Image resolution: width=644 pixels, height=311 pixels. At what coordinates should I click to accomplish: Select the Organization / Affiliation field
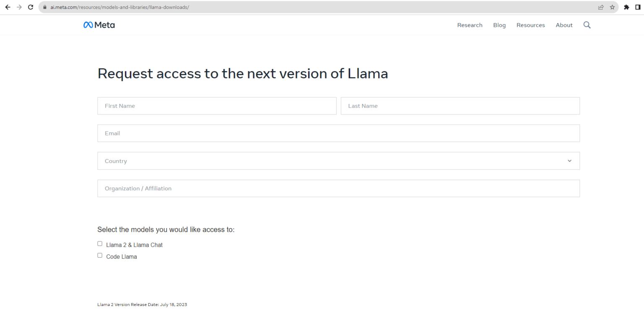(338, 188)
